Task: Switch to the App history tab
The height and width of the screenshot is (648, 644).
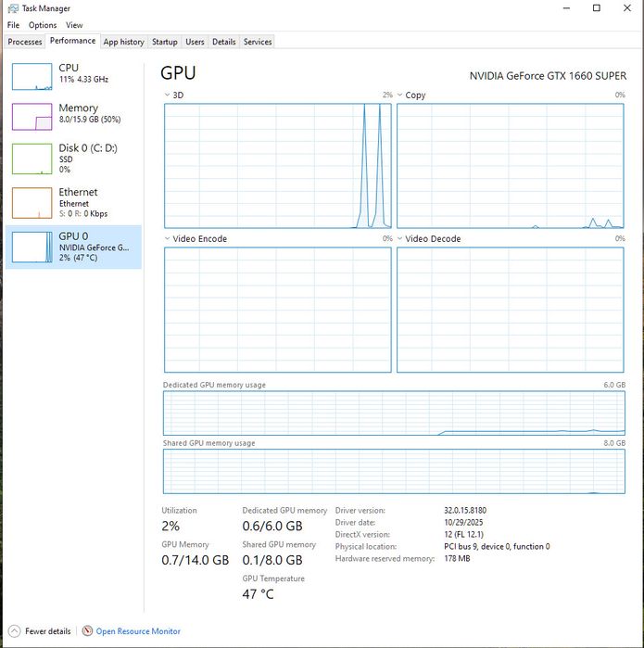Action: click(123, 42)
